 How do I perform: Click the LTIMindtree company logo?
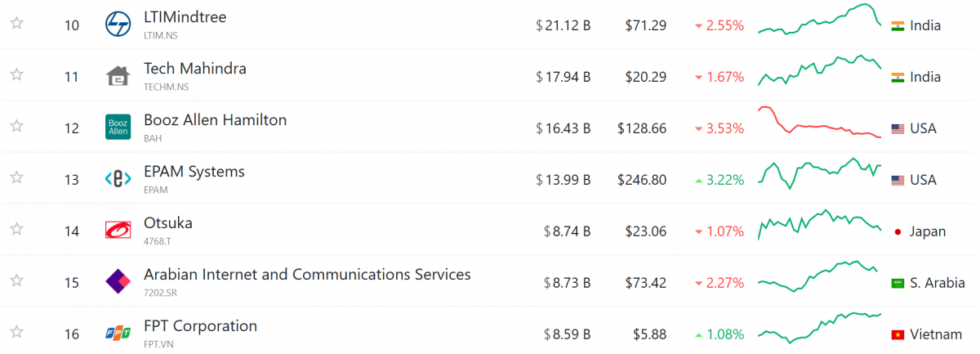[118, 25]
